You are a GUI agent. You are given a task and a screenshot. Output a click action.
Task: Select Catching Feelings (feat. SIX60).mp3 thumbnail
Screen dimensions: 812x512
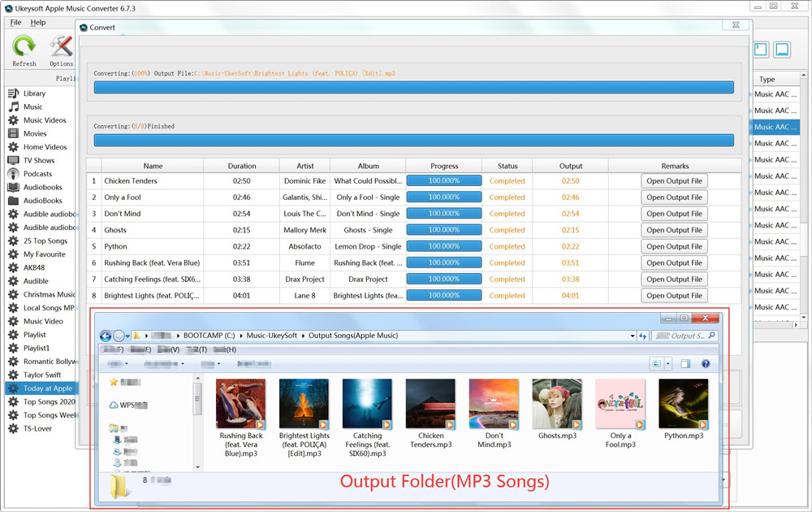tap(367, 404)
